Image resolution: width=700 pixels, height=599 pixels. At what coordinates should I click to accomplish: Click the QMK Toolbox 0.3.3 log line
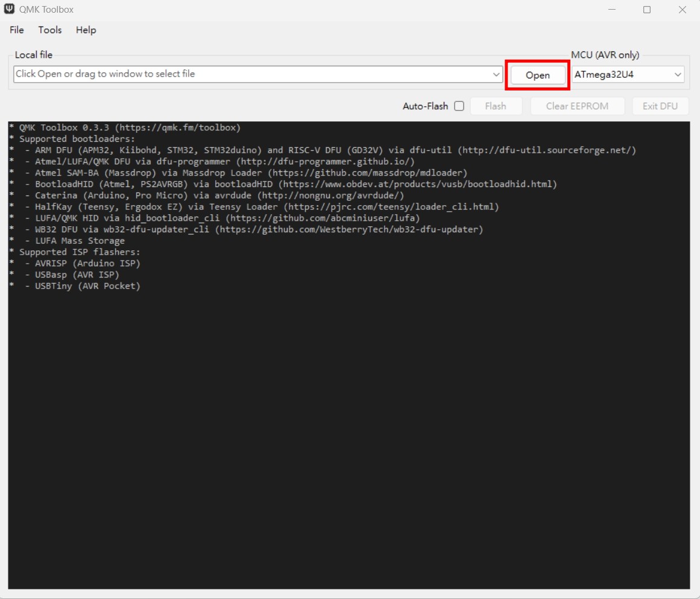pyautogui.click(x=125, y=128)
